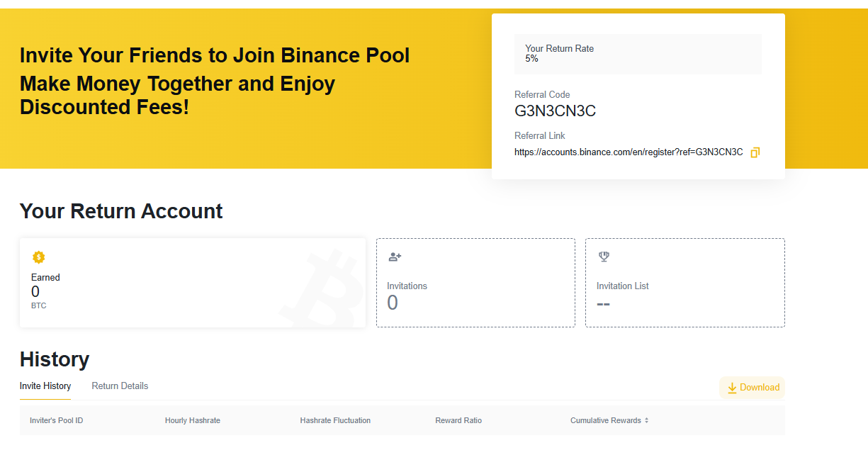Click the Hashrate Fluctuation column header

pyautogui.click(x=335, y=421)
